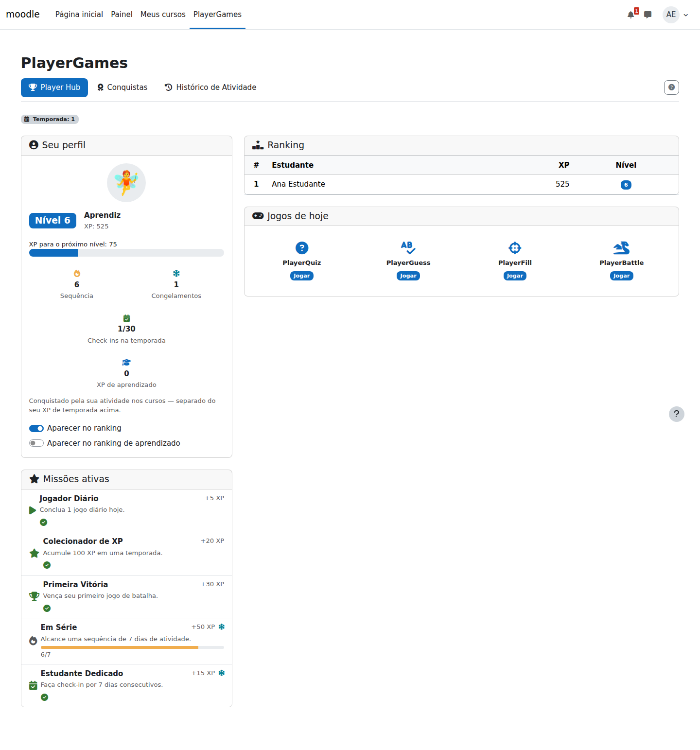Click the PlayerFill crosshair icon
The width and height of the screenshot is (700, 750).
tap(515, 248)
